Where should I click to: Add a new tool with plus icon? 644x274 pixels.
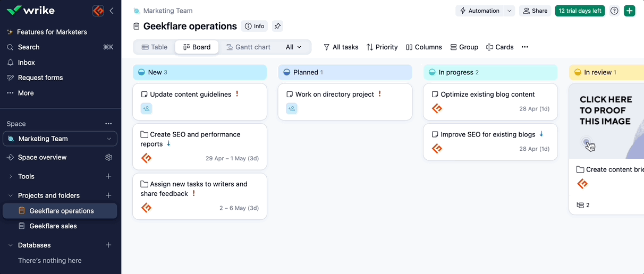click(109, 176)
